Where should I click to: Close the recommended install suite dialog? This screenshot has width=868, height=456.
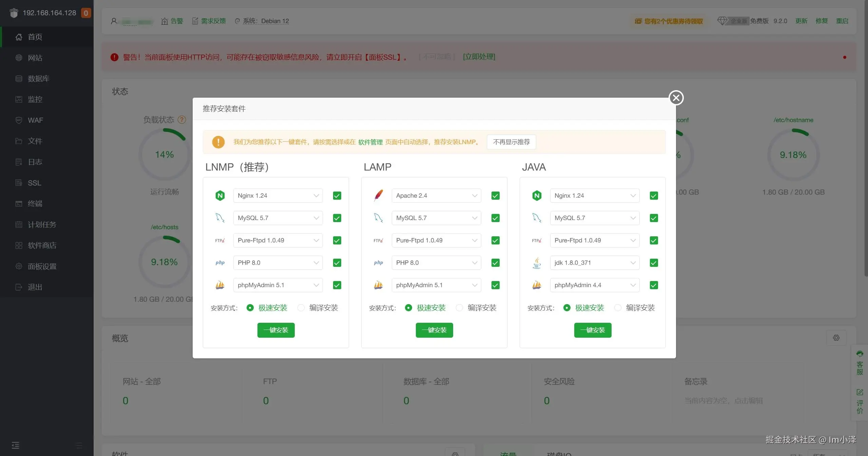click(x=676, y=98)
